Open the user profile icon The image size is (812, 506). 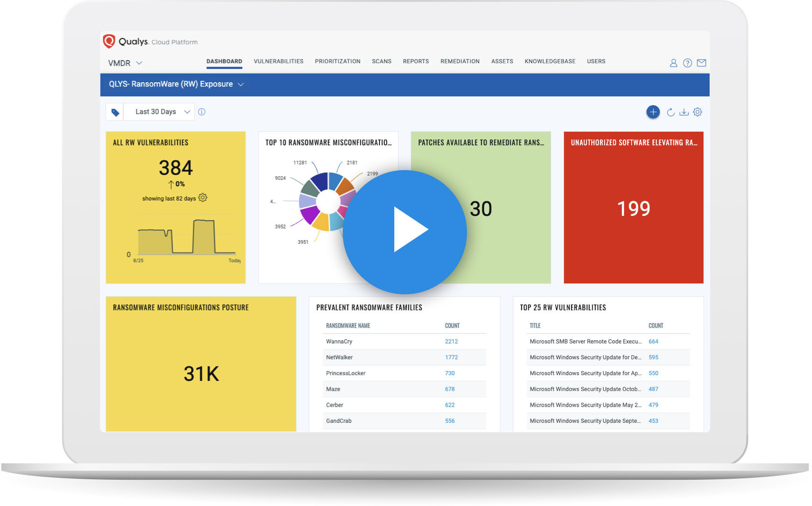673,63
